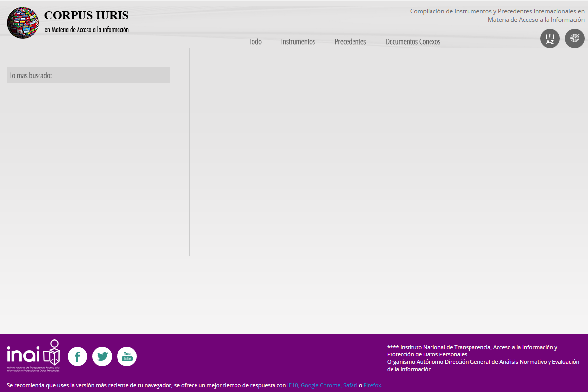Open the YouTube channel icon
The image size is (588, 392).
click(x=127, y=356)
